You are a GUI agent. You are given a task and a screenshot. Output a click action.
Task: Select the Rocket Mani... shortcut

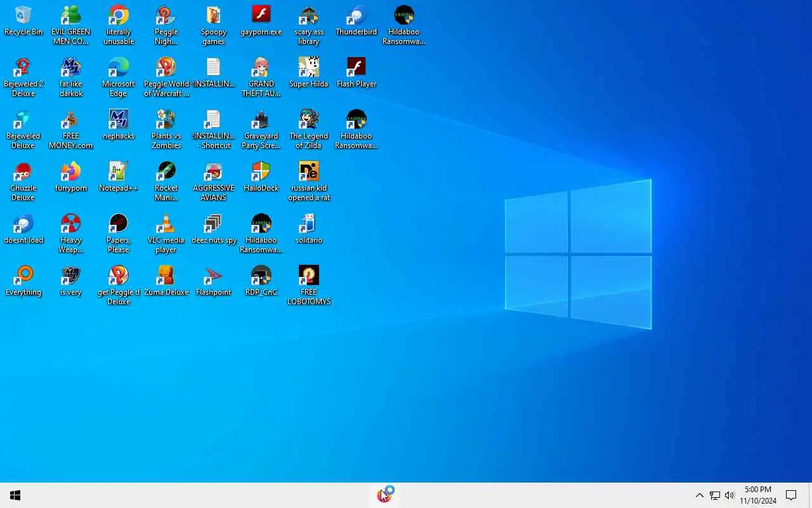tap(166, 182)
